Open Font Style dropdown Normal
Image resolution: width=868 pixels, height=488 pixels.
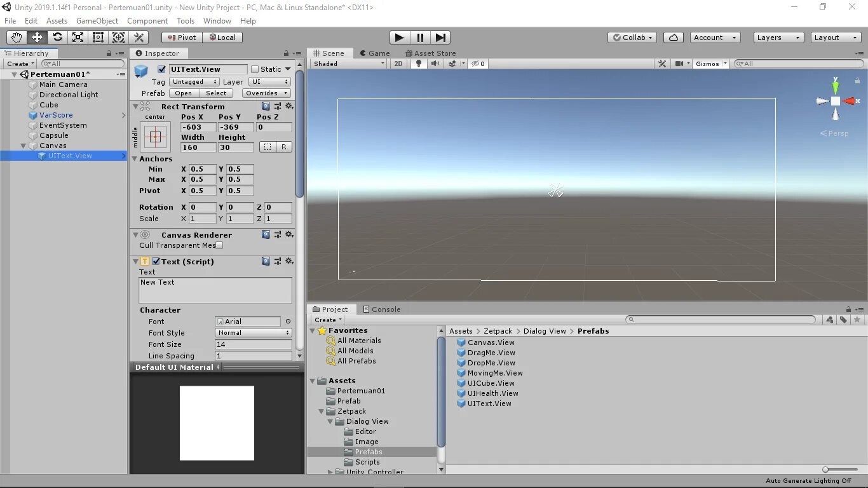pyautogui.click(x=253, y=333)
